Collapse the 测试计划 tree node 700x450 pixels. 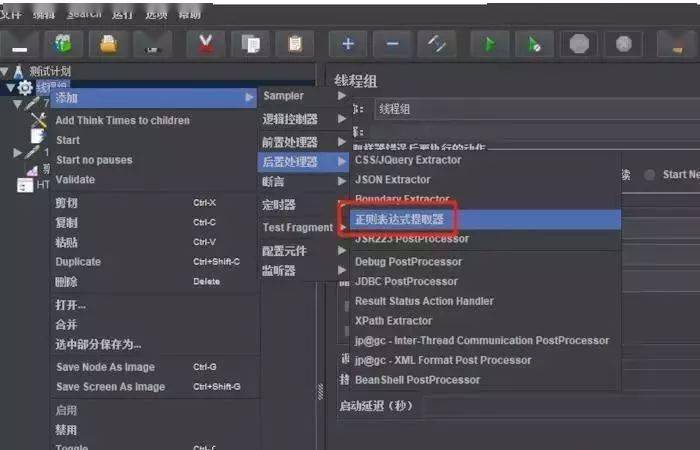(4, 71)
